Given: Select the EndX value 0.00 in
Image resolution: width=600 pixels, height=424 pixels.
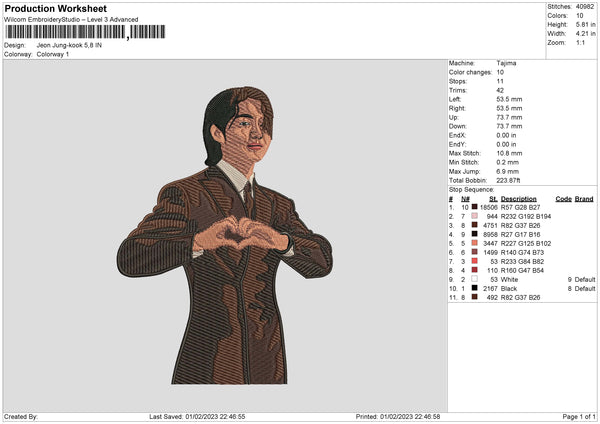Looking at the screenshot, I should [506, 135].
